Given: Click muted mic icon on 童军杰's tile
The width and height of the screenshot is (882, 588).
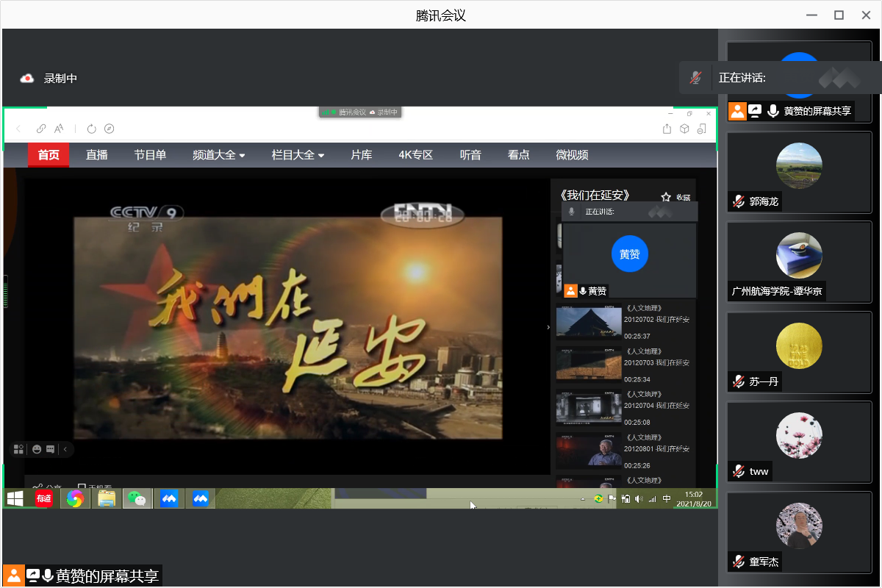Looking at the screenshot, I should coord(739,562).
